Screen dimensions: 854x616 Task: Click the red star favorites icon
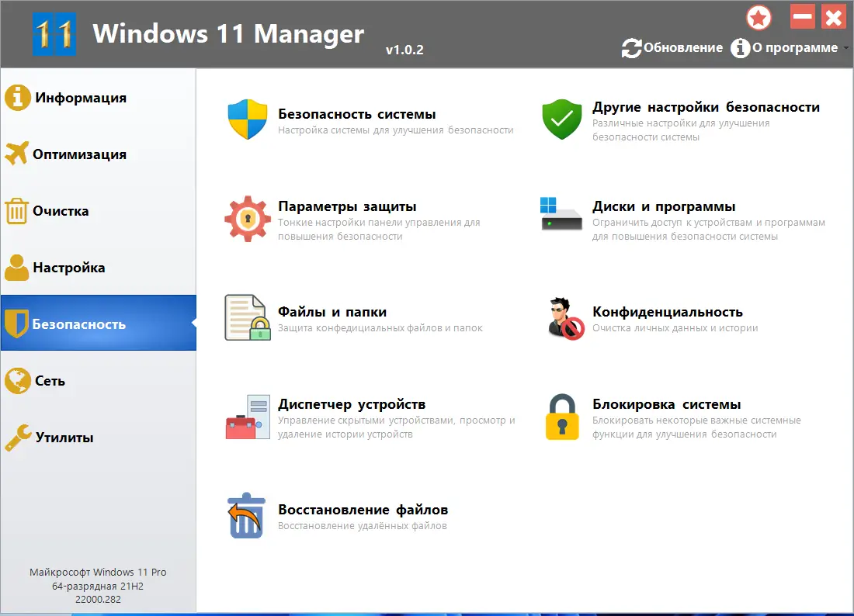(x=759, y=17)
